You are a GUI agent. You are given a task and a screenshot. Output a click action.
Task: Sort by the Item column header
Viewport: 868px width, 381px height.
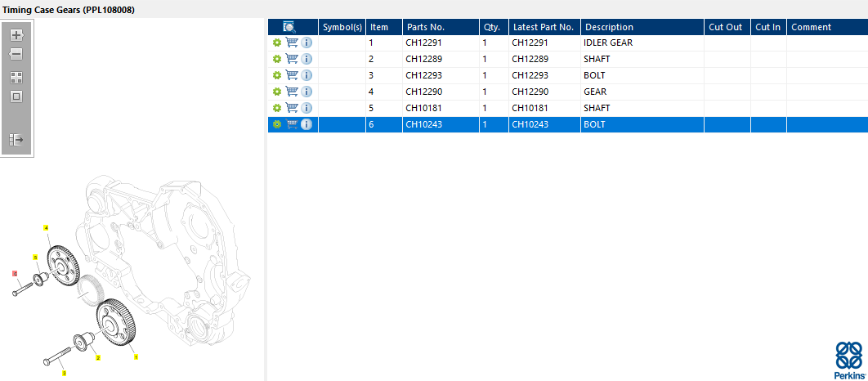(x=384, y=27)
